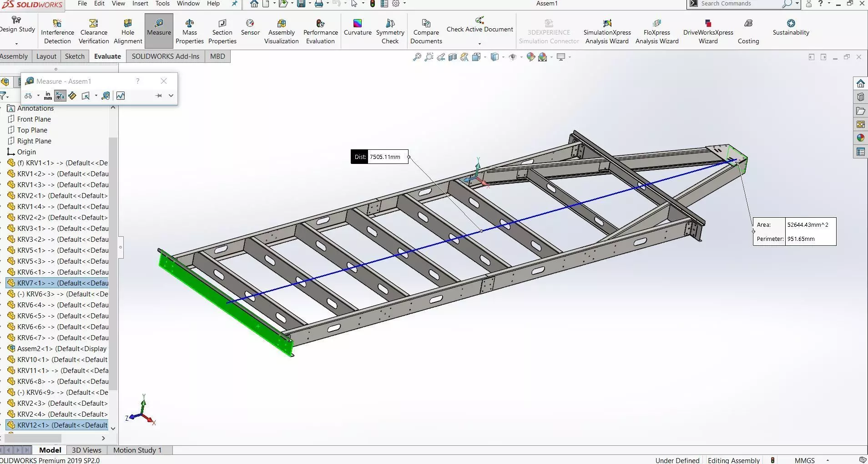868x464 pixels.
Task: Click Zoom to Area icon
Action: (x=429, y=57)
